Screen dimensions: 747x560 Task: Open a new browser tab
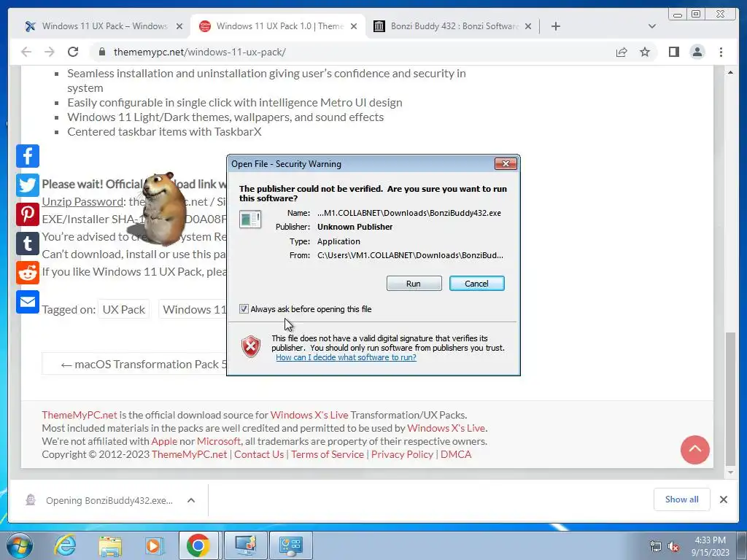click(555, 26)
